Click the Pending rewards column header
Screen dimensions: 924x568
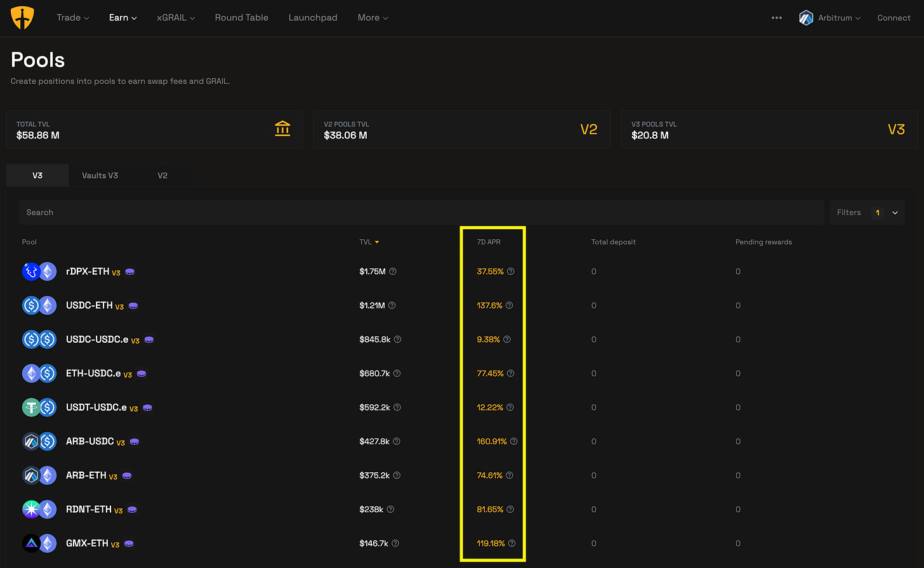click(x=763, y=242)
